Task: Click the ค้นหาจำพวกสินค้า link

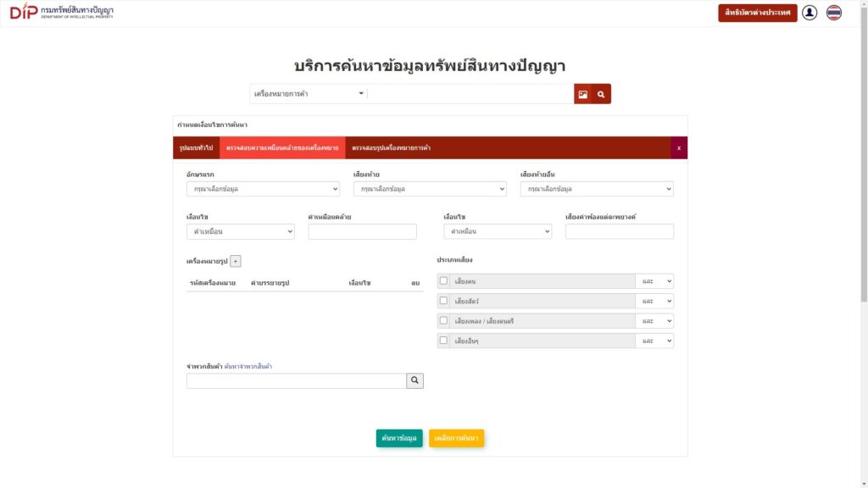Action: [248, 366]
